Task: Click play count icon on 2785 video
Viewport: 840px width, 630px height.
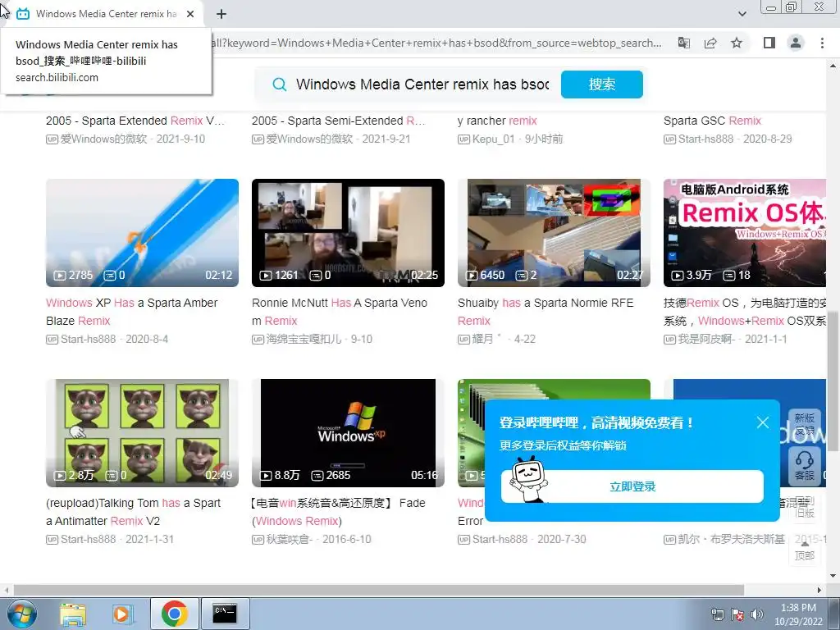Action: 59,276
